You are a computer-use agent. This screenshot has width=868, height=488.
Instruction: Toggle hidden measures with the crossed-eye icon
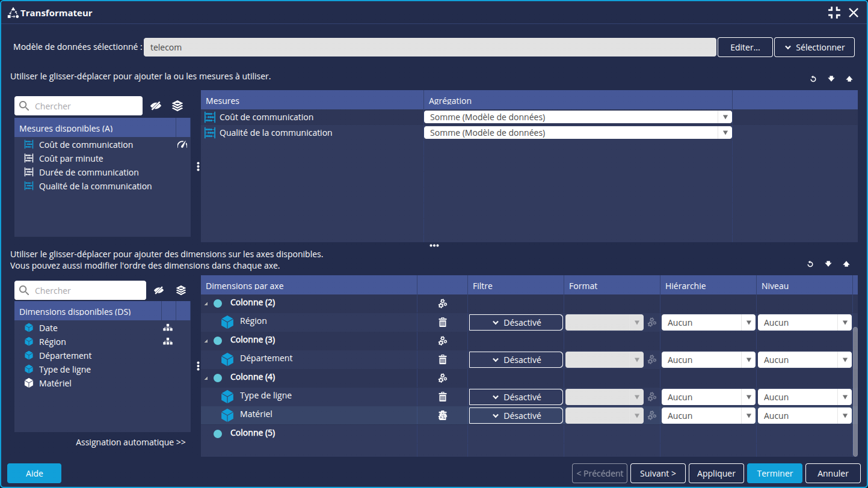[x=156, y=106]
